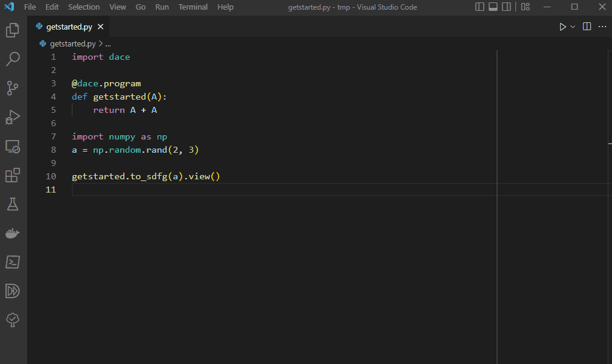
Task: Toggle the customize layout control in the title bar
Action: (x=524, y=7)
